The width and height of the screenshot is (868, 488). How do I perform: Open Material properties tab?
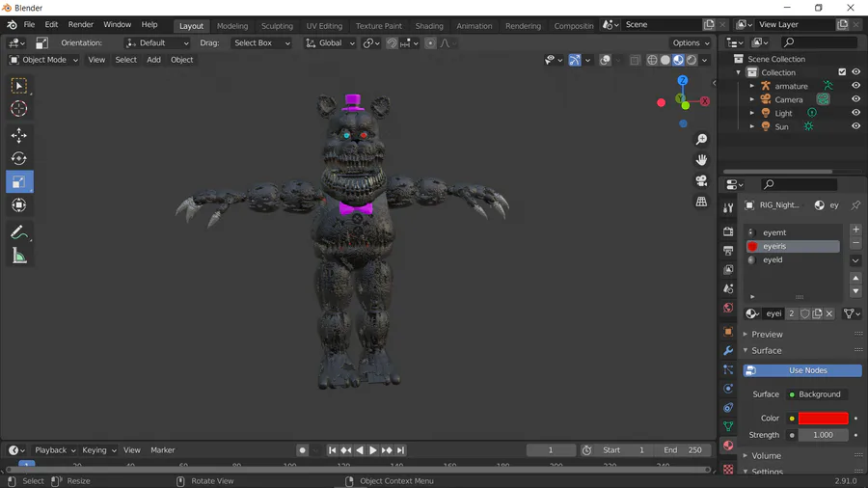(x=728, y=446)
